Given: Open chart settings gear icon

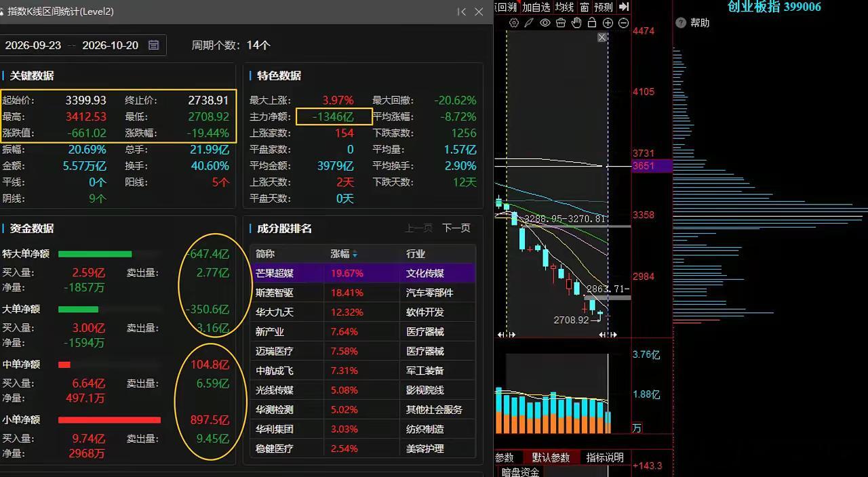Looking at the screenshot, I should 514,23.
